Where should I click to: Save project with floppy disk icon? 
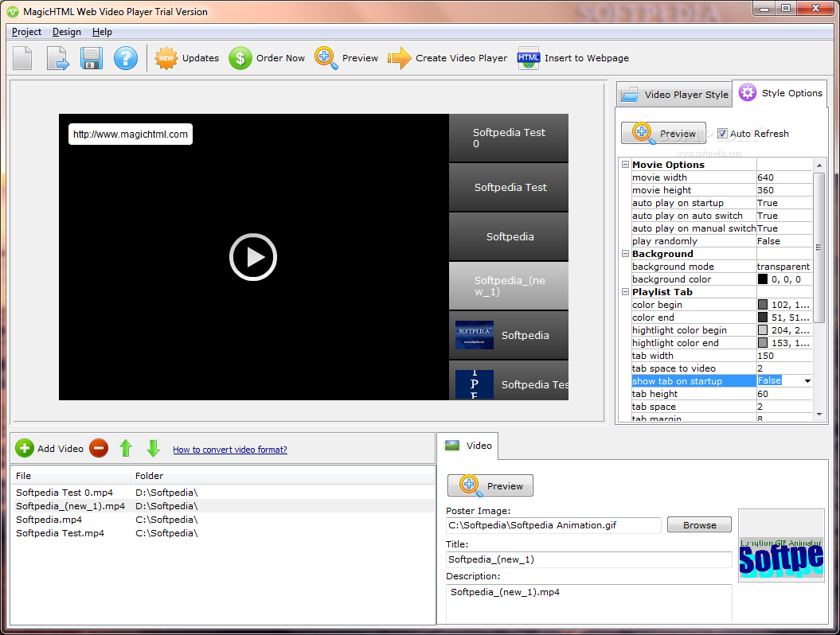coord(91,58)
